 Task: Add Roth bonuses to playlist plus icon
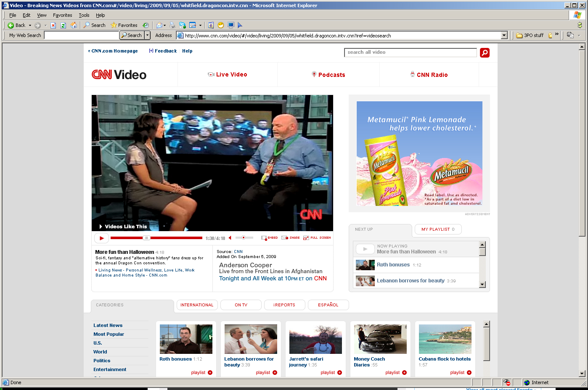click(210, 373)
